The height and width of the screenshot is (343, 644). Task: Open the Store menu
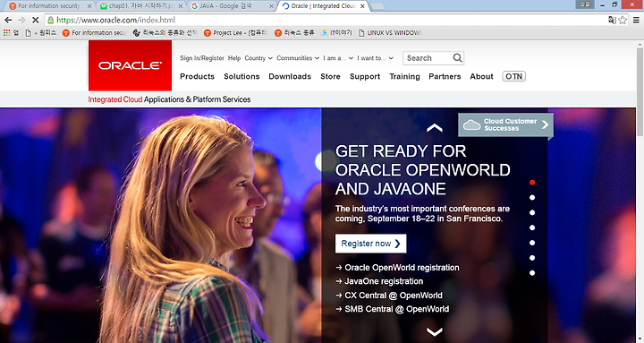point(330,76)
